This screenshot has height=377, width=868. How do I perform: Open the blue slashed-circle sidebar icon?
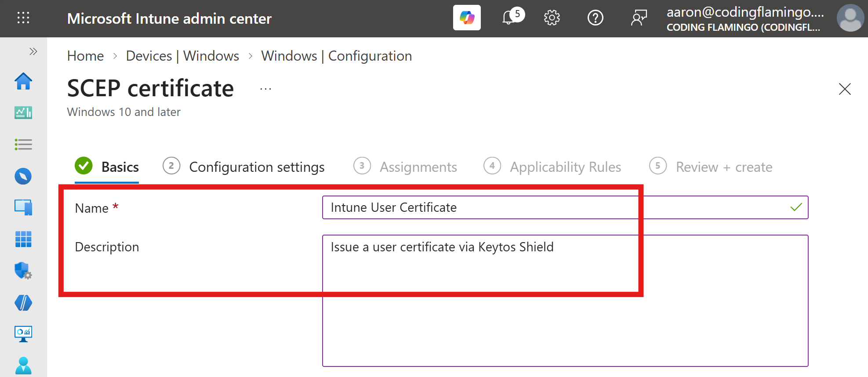click(x=23, y=303)
